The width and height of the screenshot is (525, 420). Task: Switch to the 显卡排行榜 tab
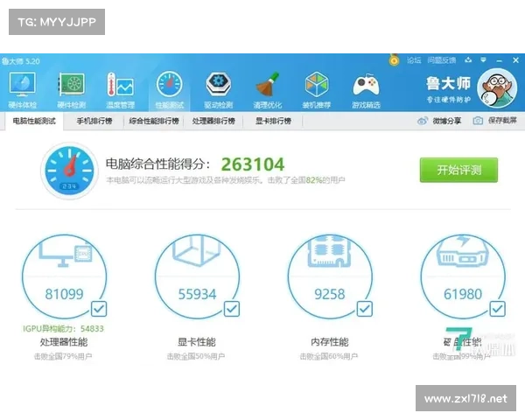(x=272, y=121)
